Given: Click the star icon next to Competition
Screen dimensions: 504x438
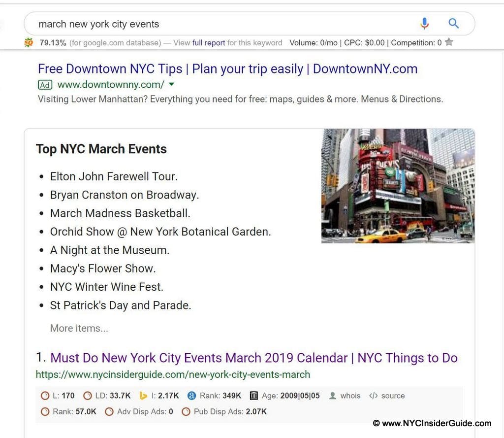Looking at the screenshot, I should [449, 42].
